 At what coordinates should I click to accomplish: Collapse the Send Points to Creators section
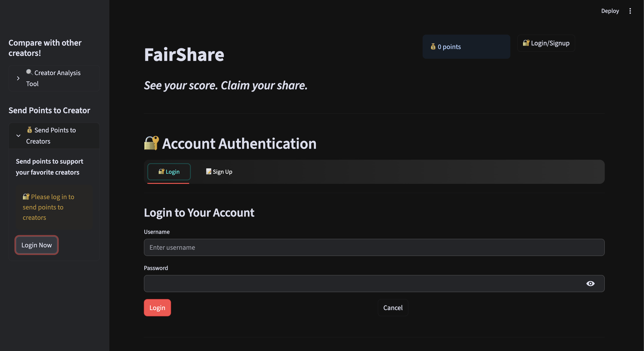[x=18, y=136]
